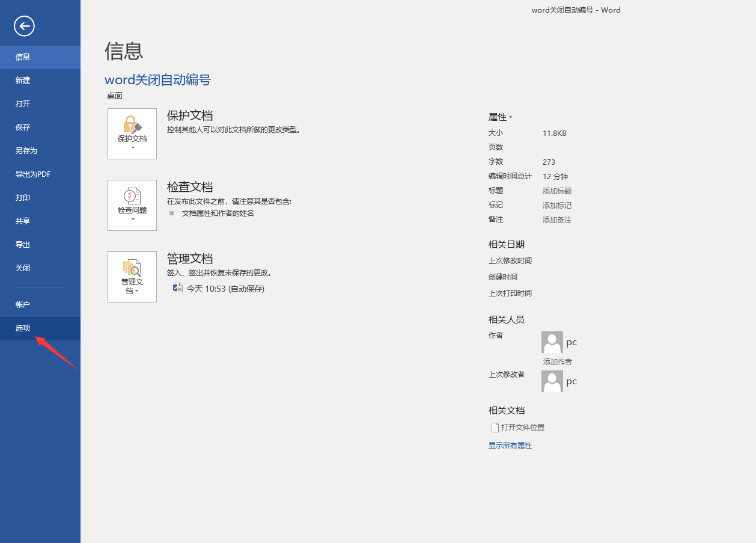The height and width of the screenshot is (543, 756).
Task: Open the Check for Issues (检查问题) button
Action: point(132,205)
